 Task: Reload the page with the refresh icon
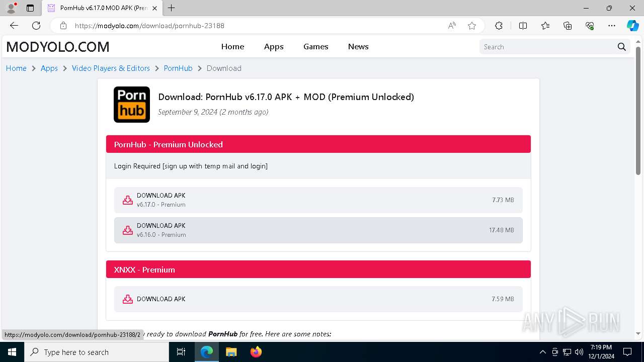click(x=36, y=26)
